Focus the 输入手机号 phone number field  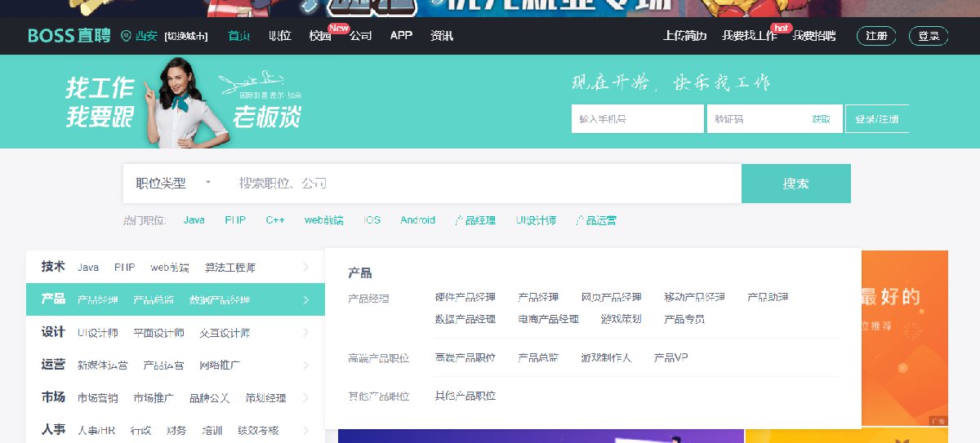(637, 119)
